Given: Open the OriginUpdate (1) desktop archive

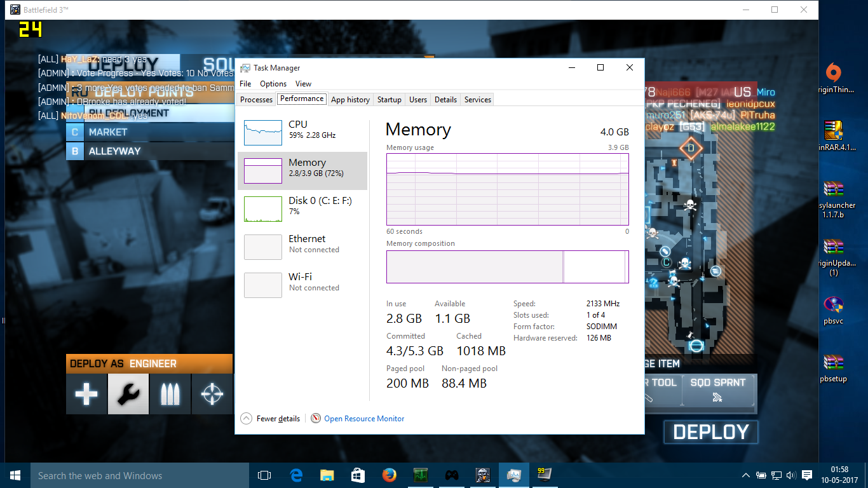Looking at the screenshot, I should point(834,257).
